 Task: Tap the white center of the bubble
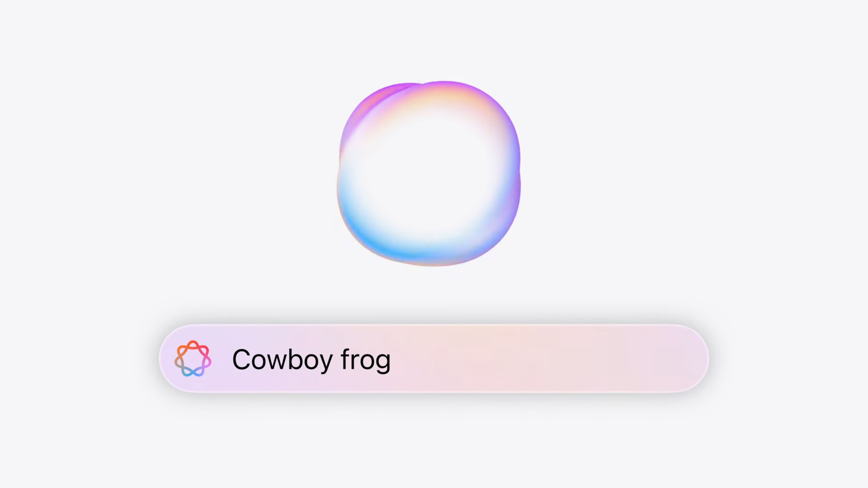pos(428,176)
